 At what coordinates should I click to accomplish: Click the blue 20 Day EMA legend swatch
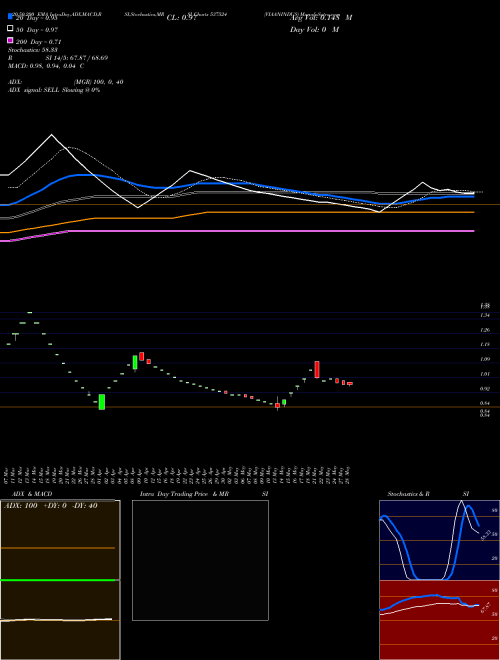point(11,17)
